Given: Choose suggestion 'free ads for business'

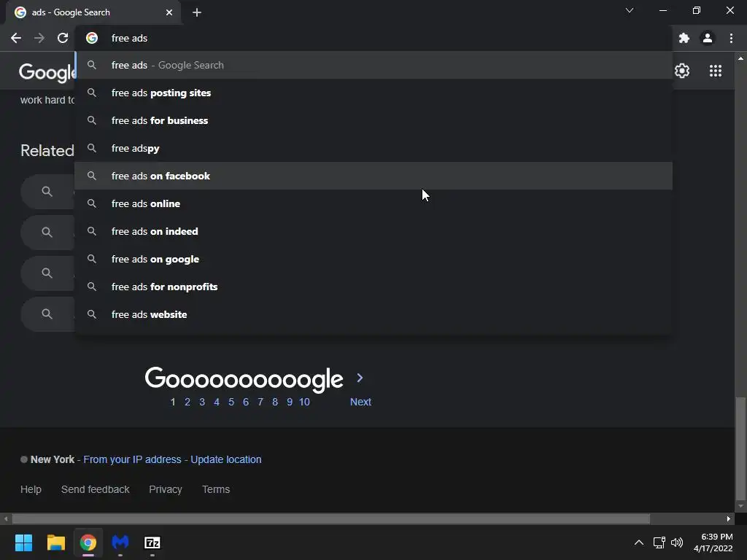Looking at the screenshot, I should (373, 120).
